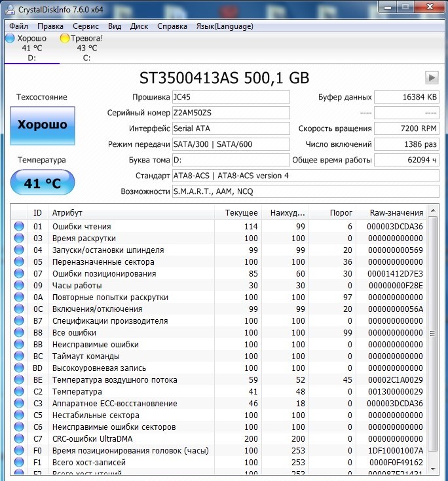This screenshot has height=481, width=448.
Task: Click status icon of Температура воздушного потока row
Action: pos(19,379)
